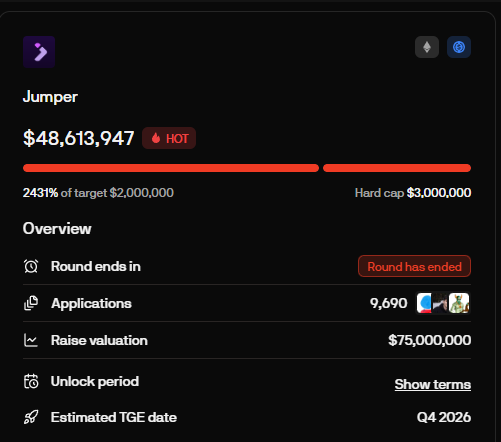Click the right hard-cap segment of the progress bar

pyautogui.click(x=397, y=168)
